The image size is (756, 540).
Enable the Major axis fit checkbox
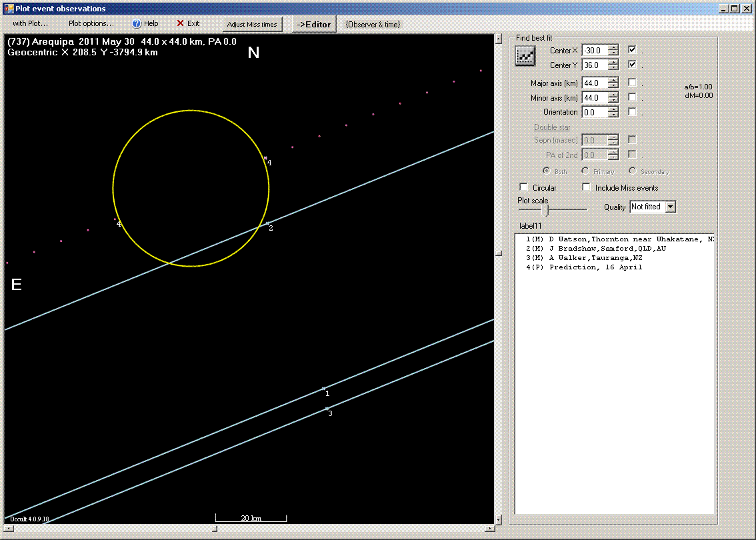[632, 83]
